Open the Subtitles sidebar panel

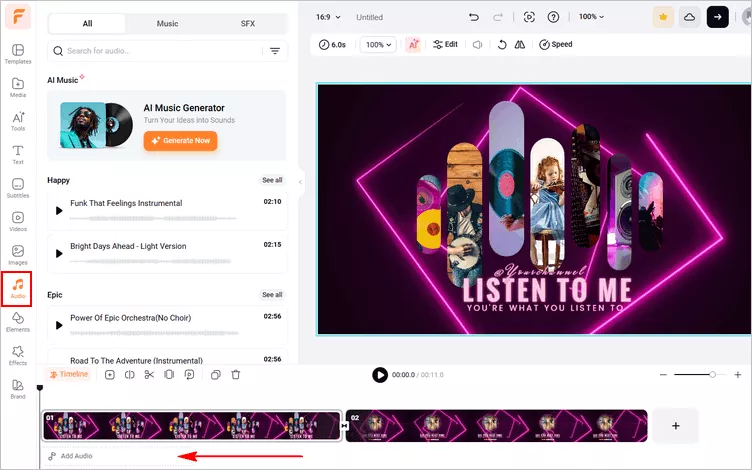(17, 188)
